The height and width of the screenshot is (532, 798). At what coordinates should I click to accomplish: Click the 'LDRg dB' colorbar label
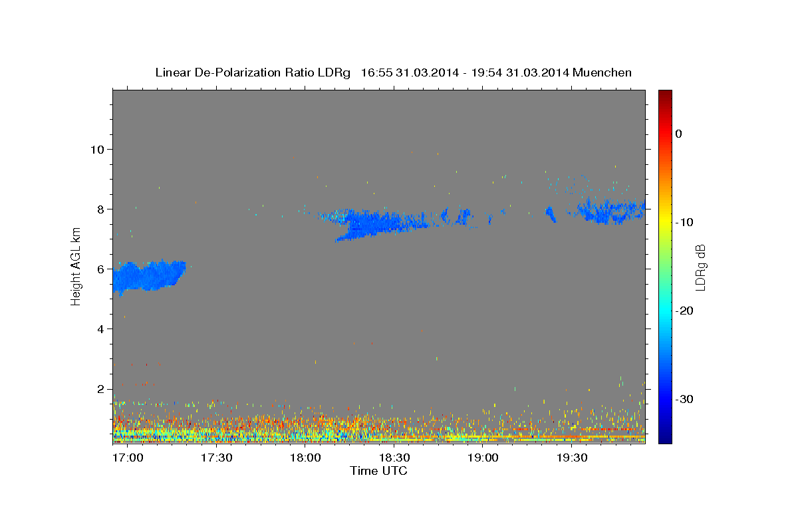[700, 267]
